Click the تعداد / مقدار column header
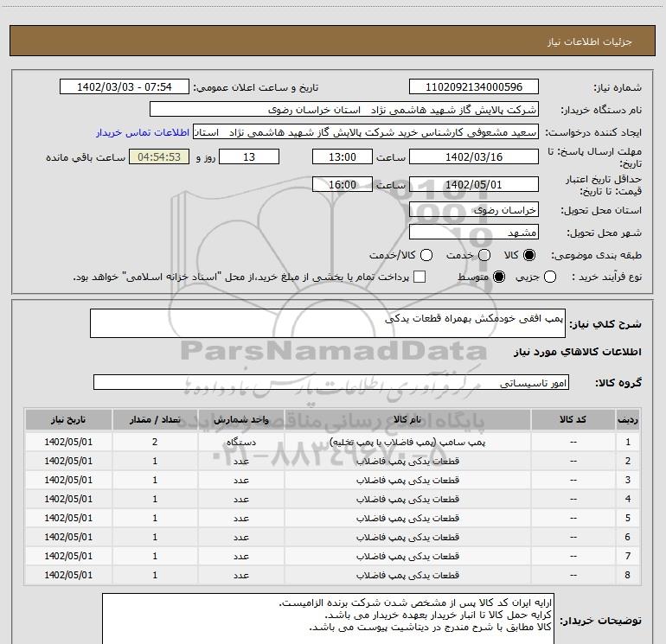Viewport: 666px width, 644px height. pyautogui.click(x=155, y=420)
